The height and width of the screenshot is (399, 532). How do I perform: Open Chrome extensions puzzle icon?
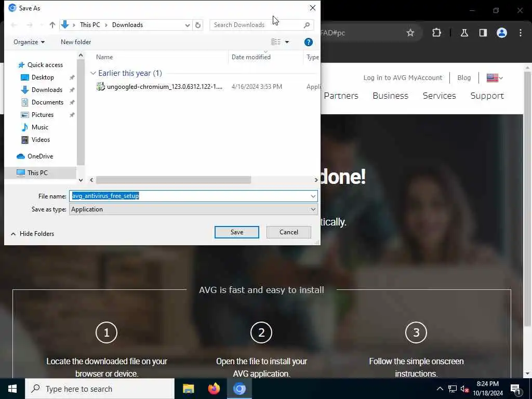coord(436,33)
